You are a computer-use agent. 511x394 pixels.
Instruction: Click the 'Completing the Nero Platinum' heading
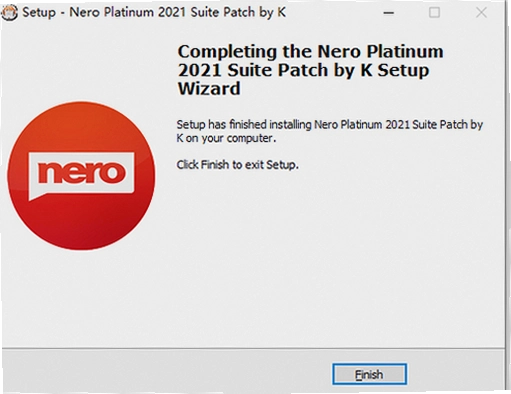tap(310, 70)
